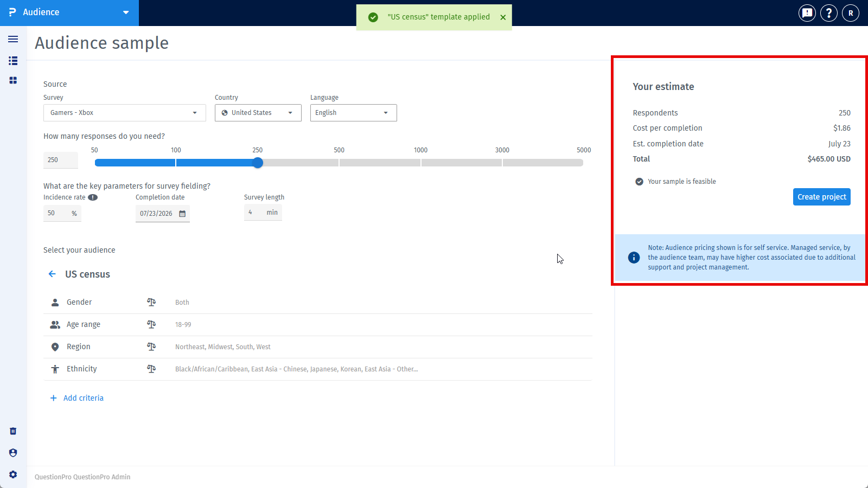The height and width of the screenshot is (488, 868).
Task: Dismiss the US census template notification
Action: [503, 17]
